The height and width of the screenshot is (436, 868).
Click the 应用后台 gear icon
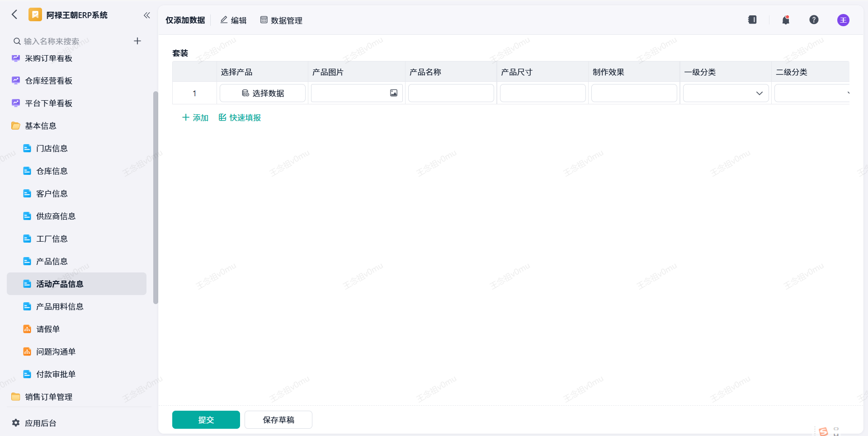[x=16, y=423]
